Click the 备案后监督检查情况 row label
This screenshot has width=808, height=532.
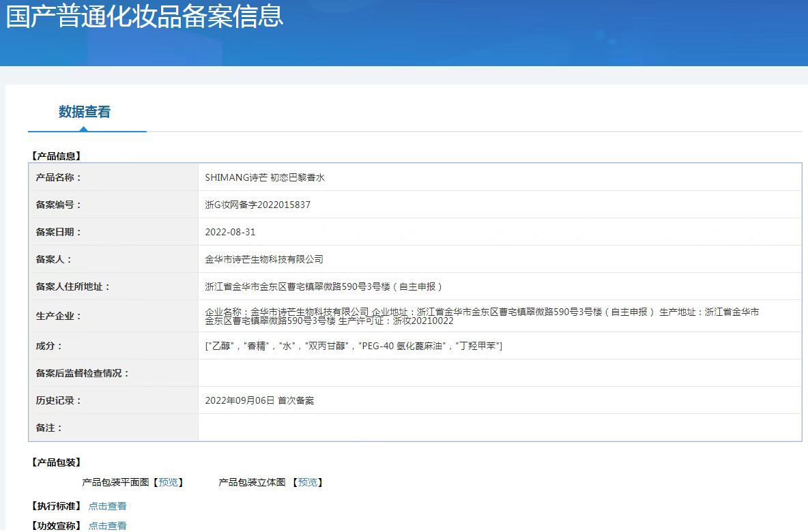point(83,373)
